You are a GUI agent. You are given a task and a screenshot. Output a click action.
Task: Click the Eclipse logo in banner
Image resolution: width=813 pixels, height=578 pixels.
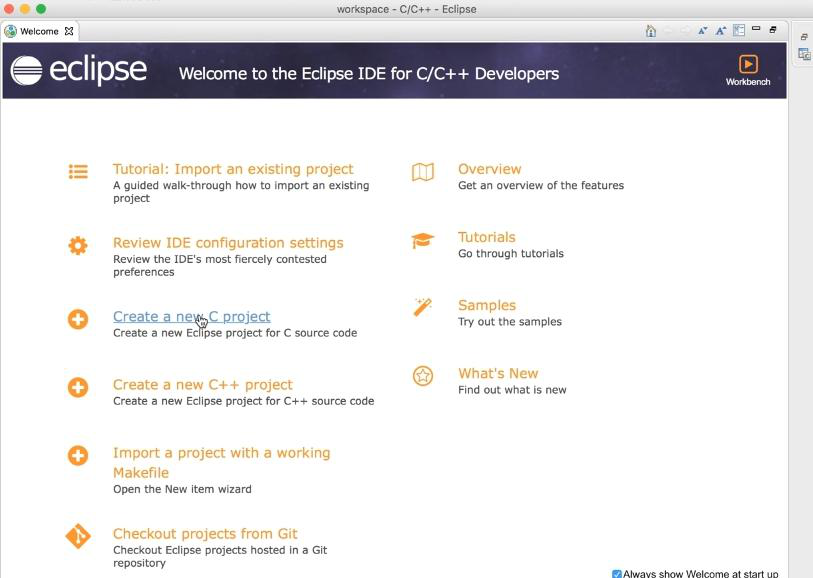[79, 70]
